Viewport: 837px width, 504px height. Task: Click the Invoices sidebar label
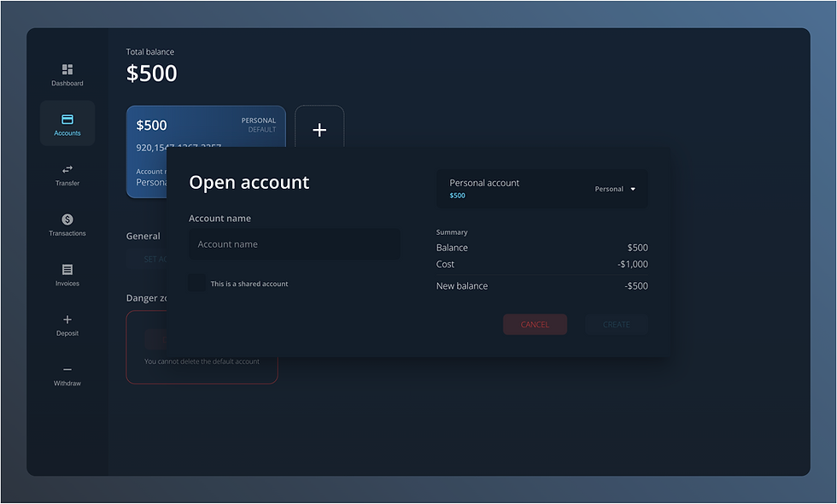[67, 284]
